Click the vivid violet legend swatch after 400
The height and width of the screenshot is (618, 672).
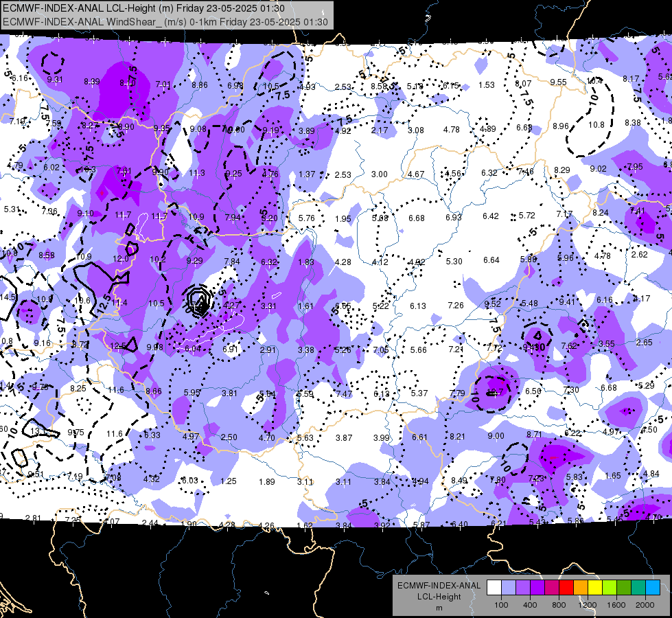(x=537, y=588)
